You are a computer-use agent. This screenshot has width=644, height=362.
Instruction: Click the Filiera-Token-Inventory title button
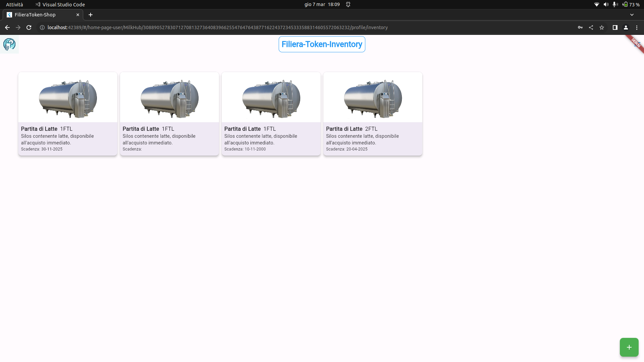[x=322, y=44]
